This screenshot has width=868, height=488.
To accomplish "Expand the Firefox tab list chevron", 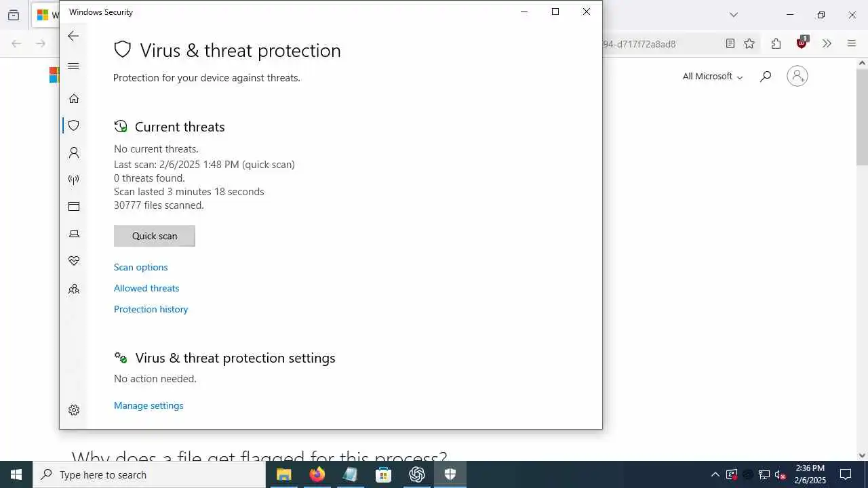I will pos(734,15).
